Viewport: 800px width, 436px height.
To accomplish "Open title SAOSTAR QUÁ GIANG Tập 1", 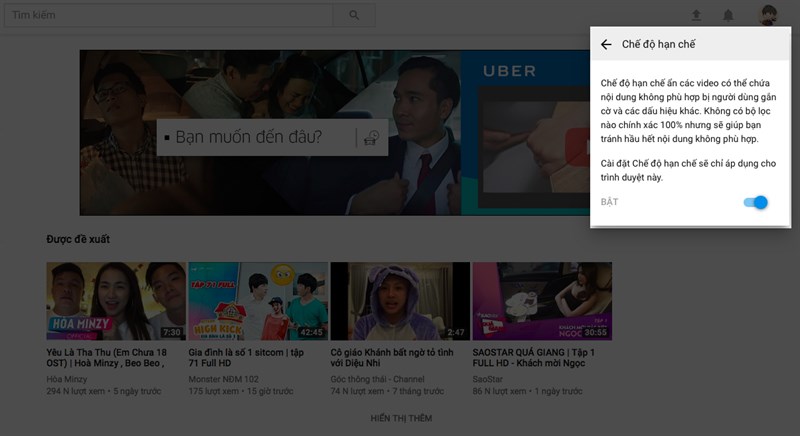I will coord(534,357).
